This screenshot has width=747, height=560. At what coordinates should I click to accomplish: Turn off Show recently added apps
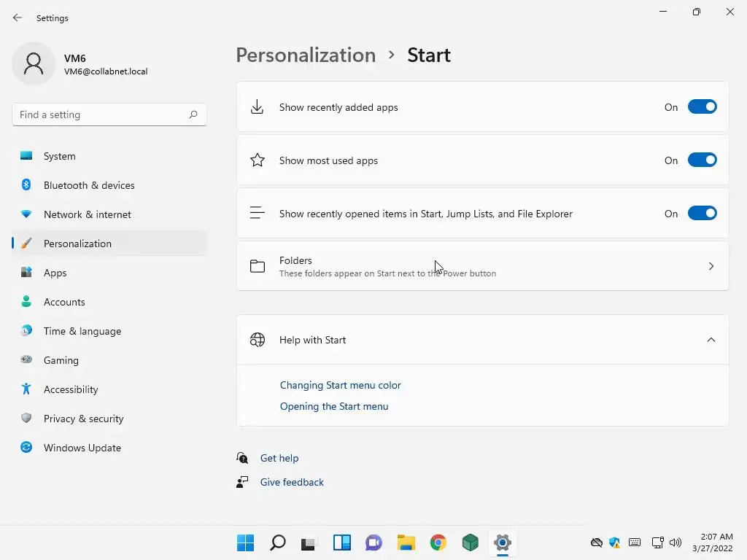click(702, 106)
